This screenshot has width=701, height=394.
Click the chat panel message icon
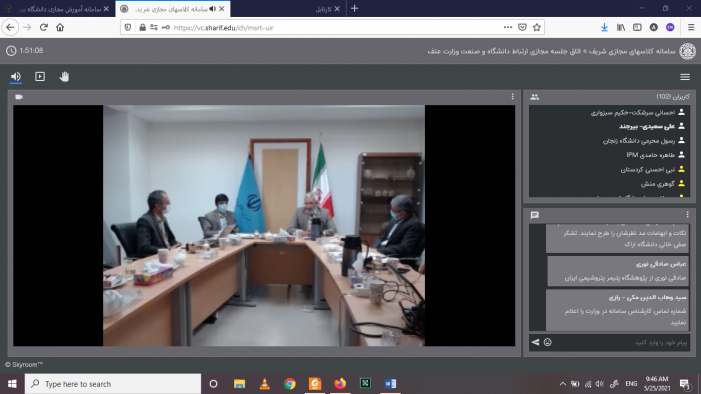535,215
